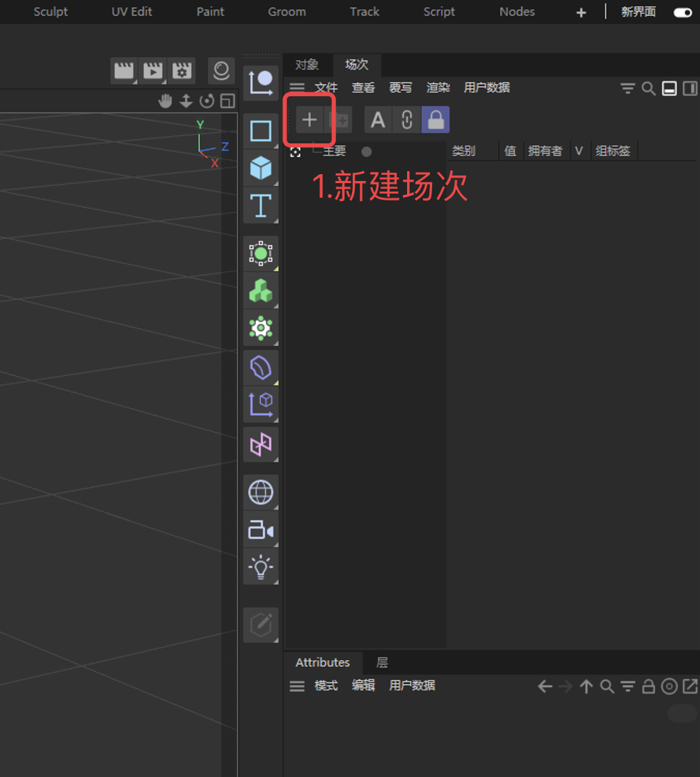Toggle the Lock Overrides padlock button
Image resolution: width=700 pixels, height=777 pixels.
coord(436,120)
